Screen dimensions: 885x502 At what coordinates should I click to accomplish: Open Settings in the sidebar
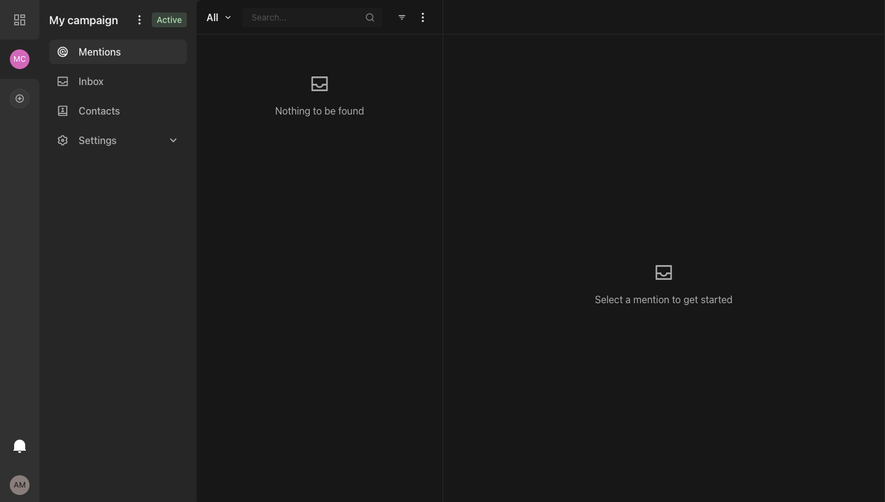117,140
